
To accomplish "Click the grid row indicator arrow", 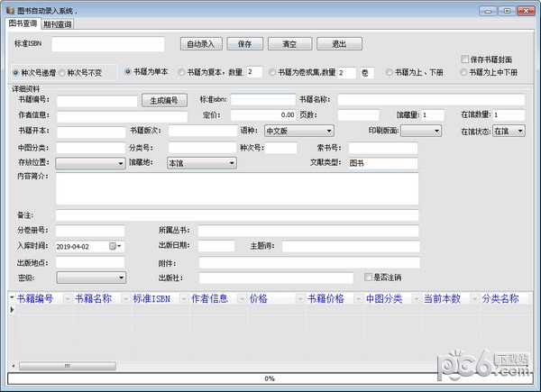I will point(12,310).
